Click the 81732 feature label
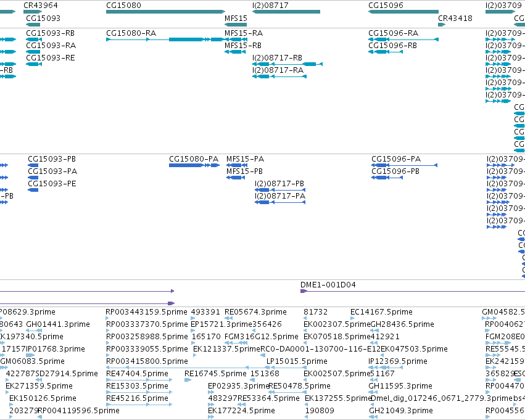The image size is (525, 420). (315, 312)
